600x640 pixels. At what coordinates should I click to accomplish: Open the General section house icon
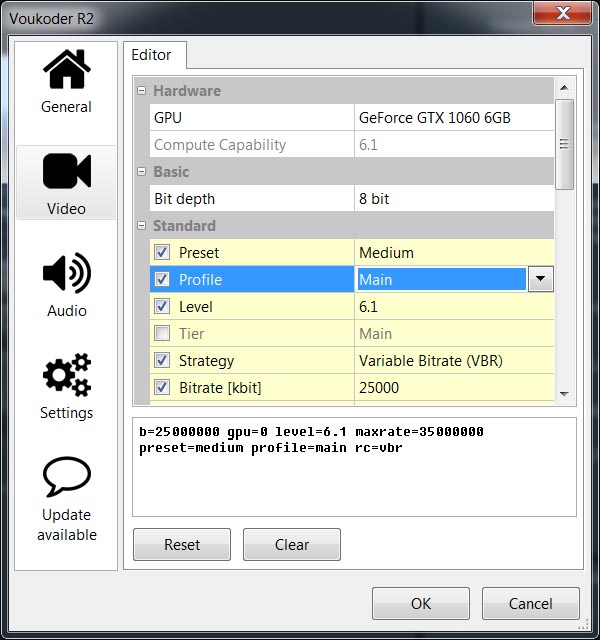[67, 69]
